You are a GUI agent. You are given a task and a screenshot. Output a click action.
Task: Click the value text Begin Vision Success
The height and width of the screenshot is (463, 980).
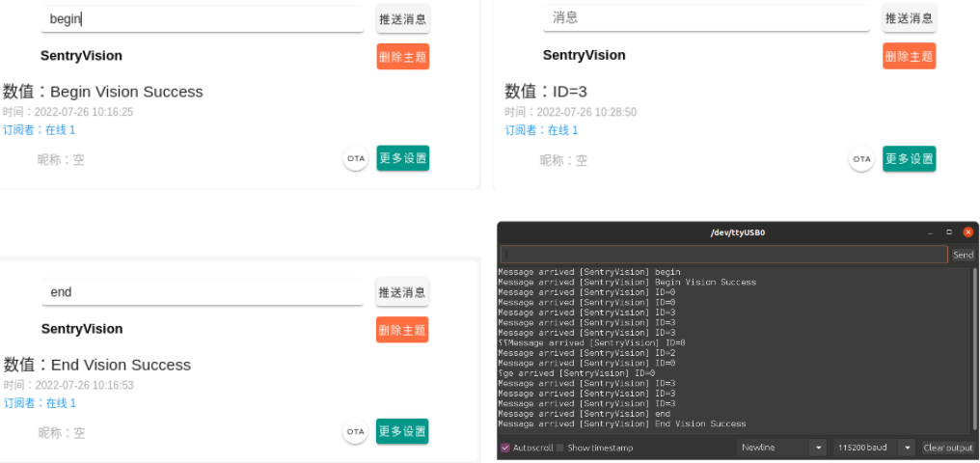pyautogui.click(x=126, y=92)
